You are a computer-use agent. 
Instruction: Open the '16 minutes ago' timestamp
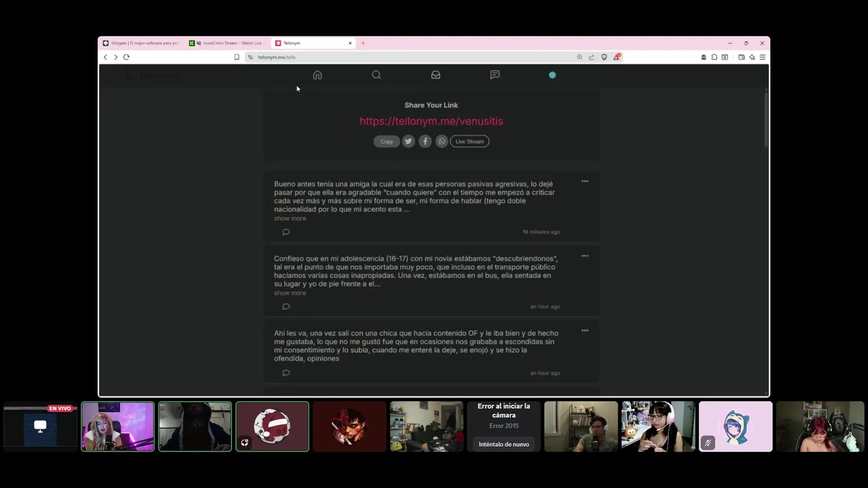pyautogui.click(x=541, y=232)
